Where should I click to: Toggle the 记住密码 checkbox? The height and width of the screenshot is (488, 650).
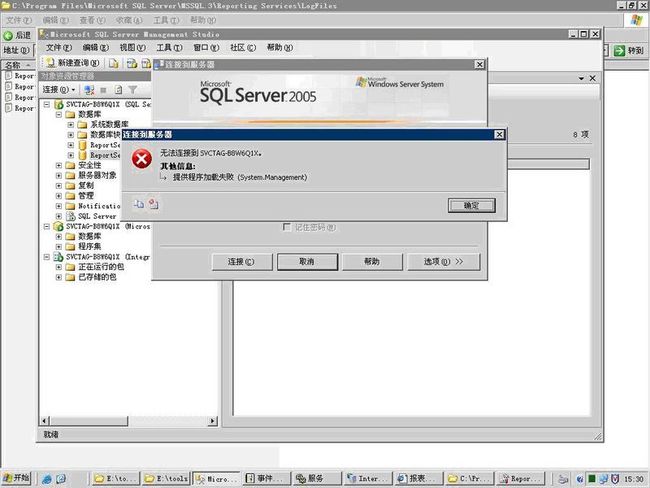click(x=286, y=227)
